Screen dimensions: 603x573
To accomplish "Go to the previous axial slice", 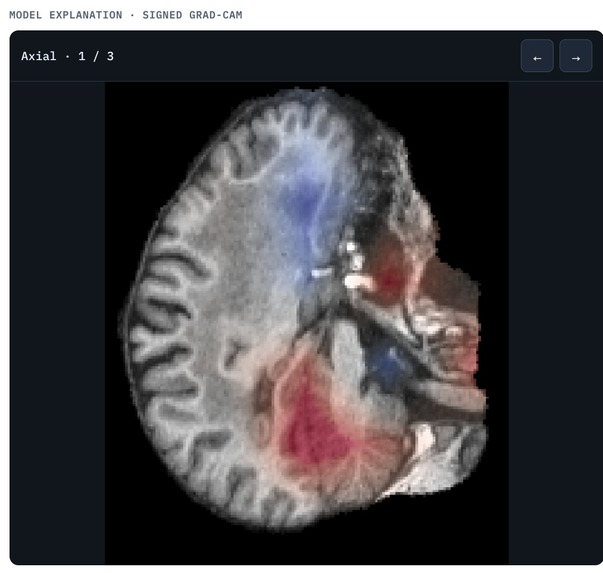I will (x=537, y=56).
